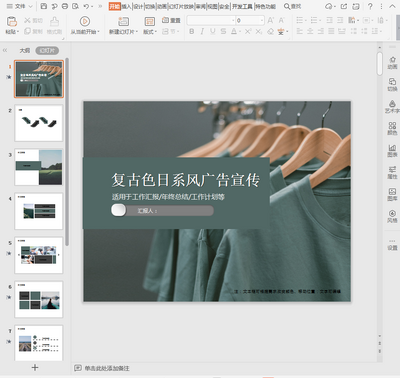Open the Image Library (图库) side panel
The image size is (400, 378).
(392, 195)
